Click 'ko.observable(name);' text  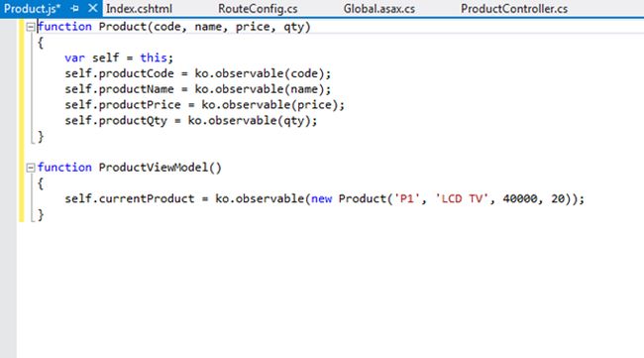[x=263, y=89]
